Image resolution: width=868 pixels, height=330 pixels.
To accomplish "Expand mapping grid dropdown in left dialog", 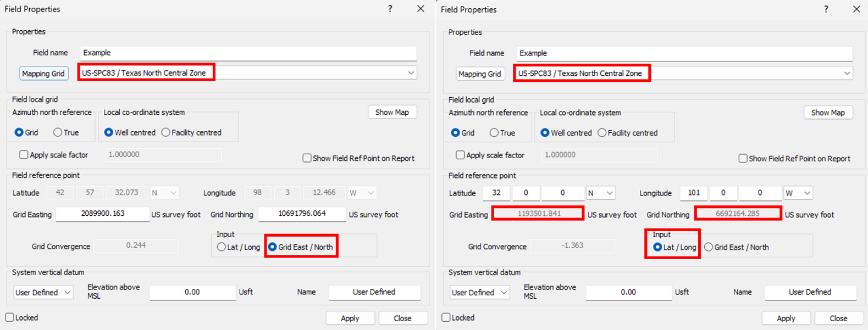I will 411,73.
